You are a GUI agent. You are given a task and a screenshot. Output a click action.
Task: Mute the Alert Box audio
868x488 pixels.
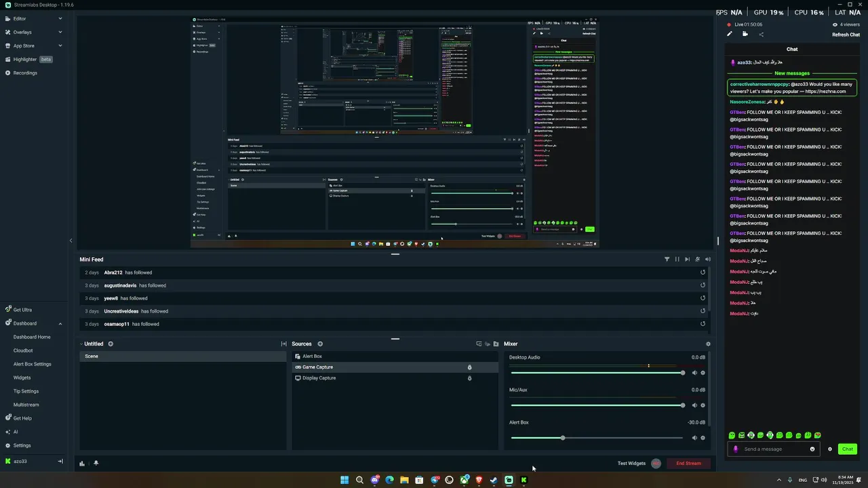694,438
